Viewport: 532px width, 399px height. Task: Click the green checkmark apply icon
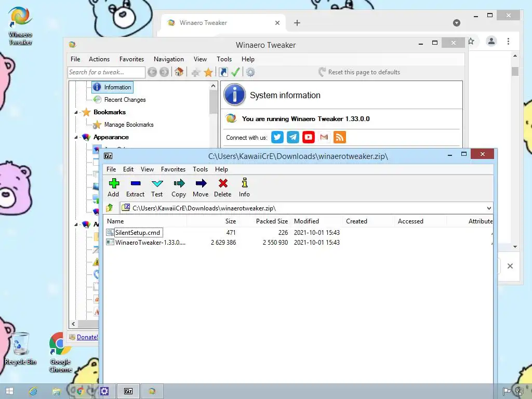[x=235, y=72]
